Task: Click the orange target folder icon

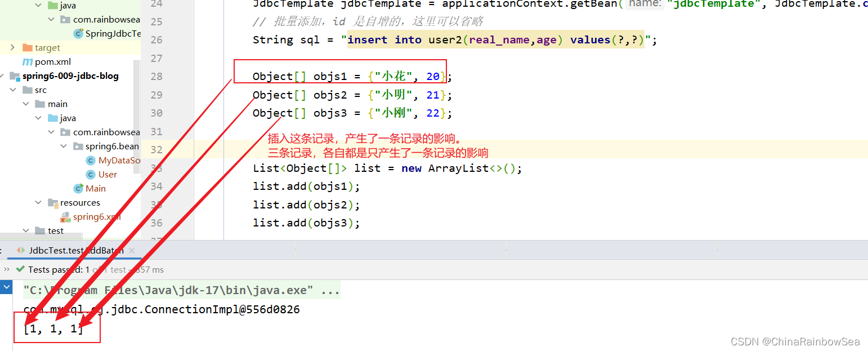Action: coord(27,48)
